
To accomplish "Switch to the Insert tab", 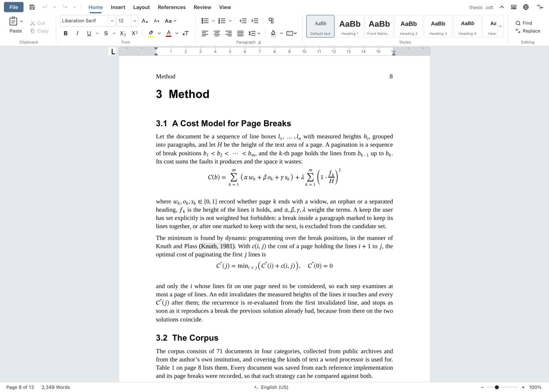I will click(118, 7).
